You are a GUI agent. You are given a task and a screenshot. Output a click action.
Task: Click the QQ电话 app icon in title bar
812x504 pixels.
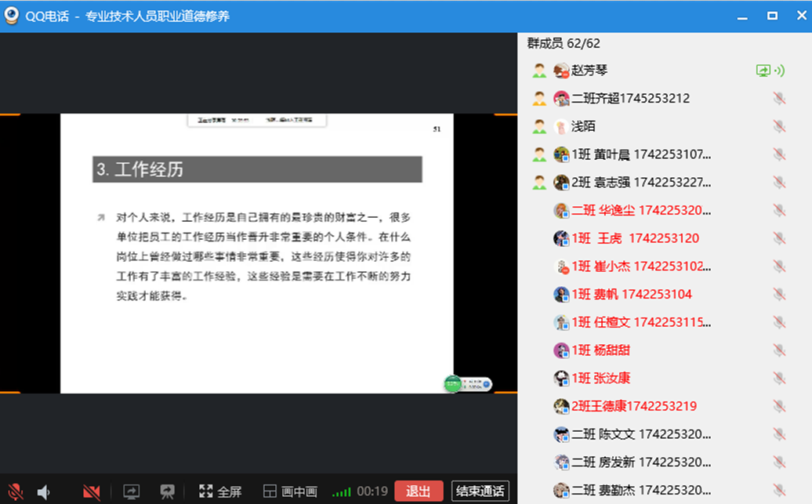[12, 16]
